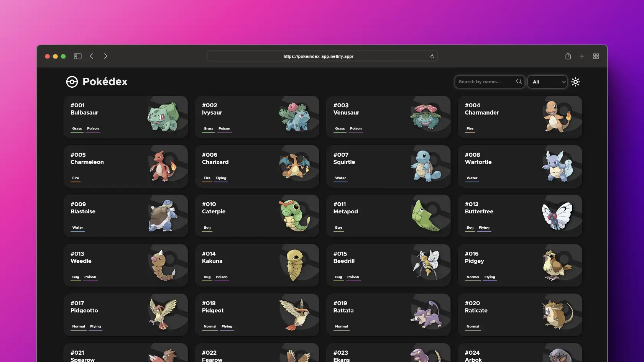Click the forward navigation arrow

(x=105, y=56)
